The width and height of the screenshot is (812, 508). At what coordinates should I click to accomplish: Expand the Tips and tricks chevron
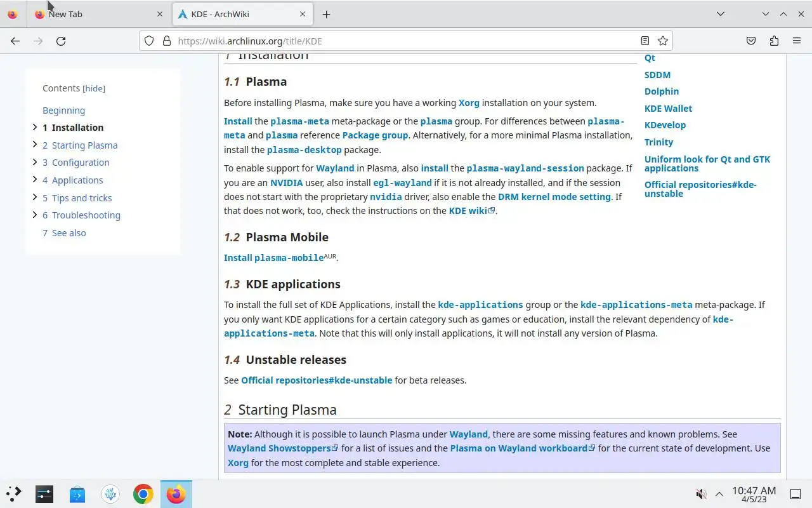(35, 197)
